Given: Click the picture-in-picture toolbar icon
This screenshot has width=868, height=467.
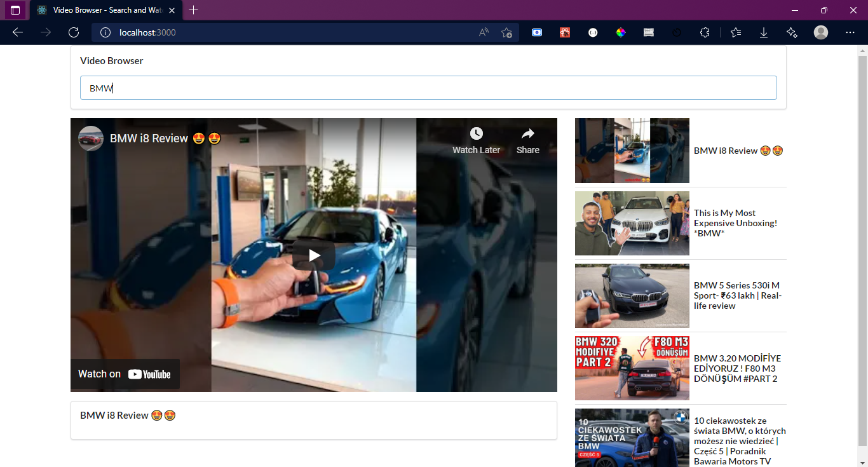Looking at the screenshot, I should (x=537, y=32).
